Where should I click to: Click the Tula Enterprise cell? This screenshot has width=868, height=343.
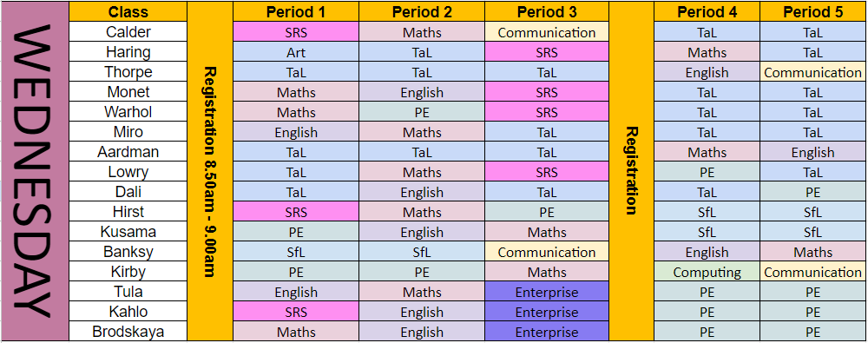[546, 292]
